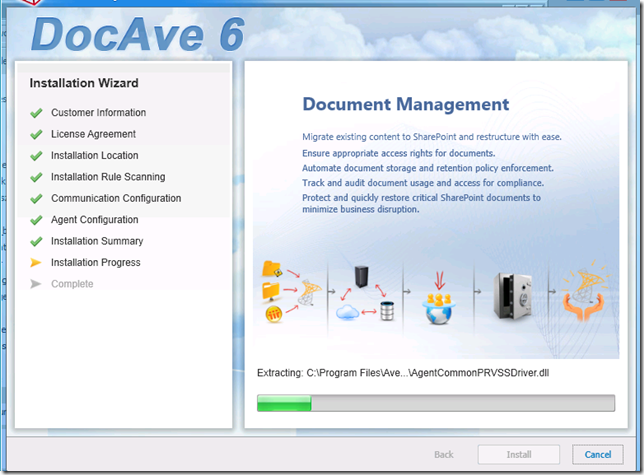Click the steel safe vault icon
The image size is (644, 475).
click(x=513, y=296)
